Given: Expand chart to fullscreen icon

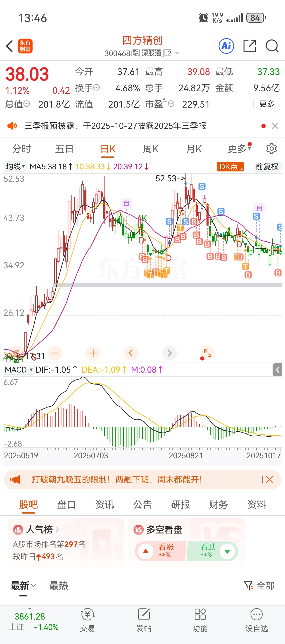Looking at the screenshot, I should click(x=207, y=353).
